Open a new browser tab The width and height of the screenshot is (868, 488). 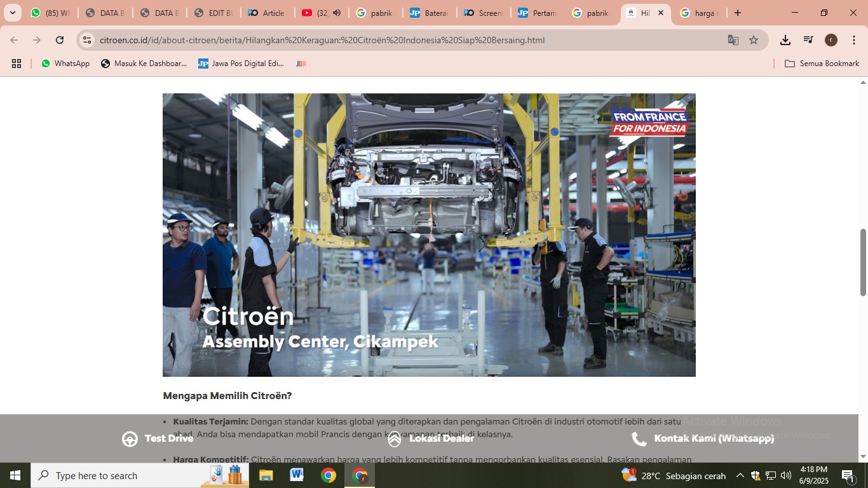pos(737,13)
